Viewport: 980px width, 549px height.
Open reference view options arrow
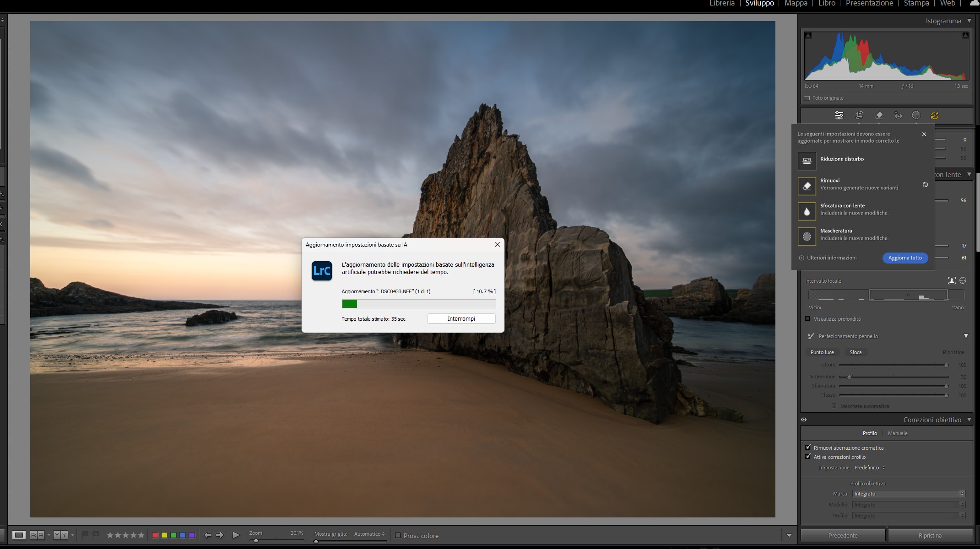pyautogui.click(x=49, y=535)
